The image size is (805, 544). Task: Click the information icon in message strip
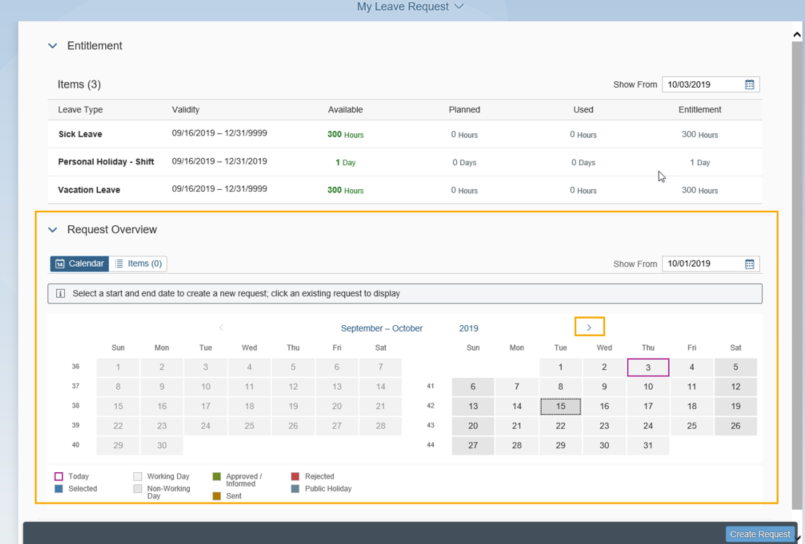click(60, 294)
